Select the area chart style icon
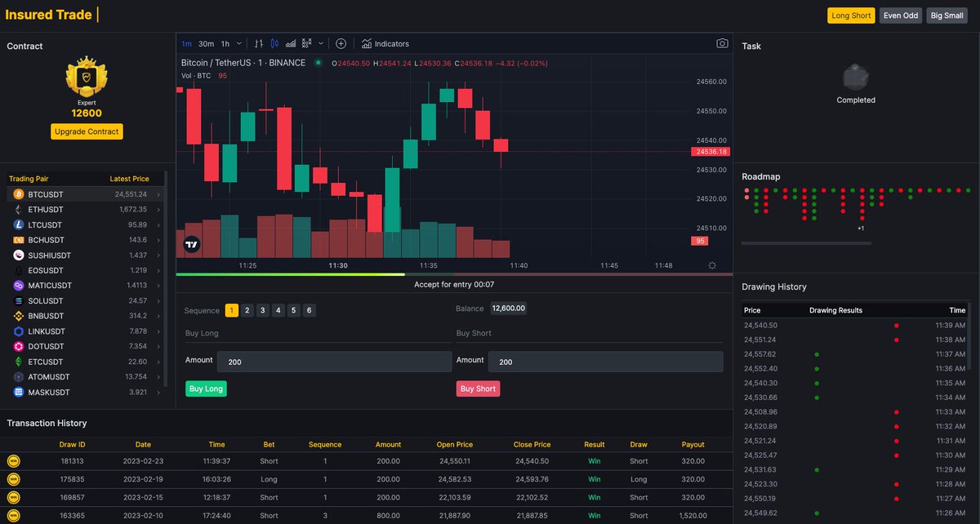Image resolution: width=980 pixels, height=524 pixels. [291, 43]
